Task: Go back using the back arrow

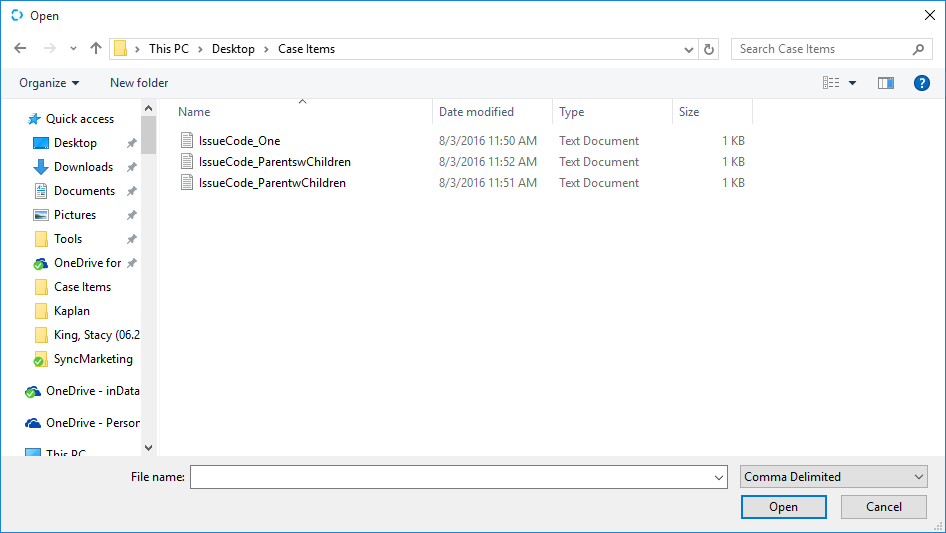Action: [20, 48]
